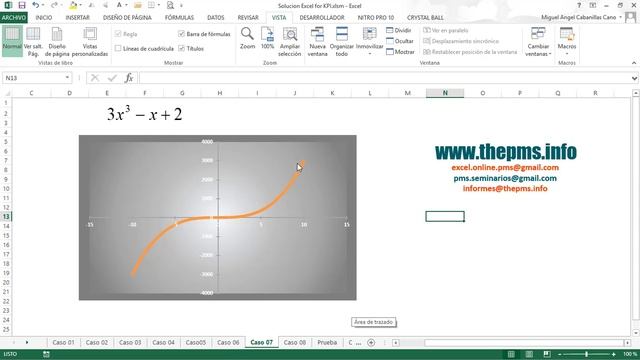Confirm entry with the checkmark formula bar icon
The image size is (640, 360).
[112, 78]
